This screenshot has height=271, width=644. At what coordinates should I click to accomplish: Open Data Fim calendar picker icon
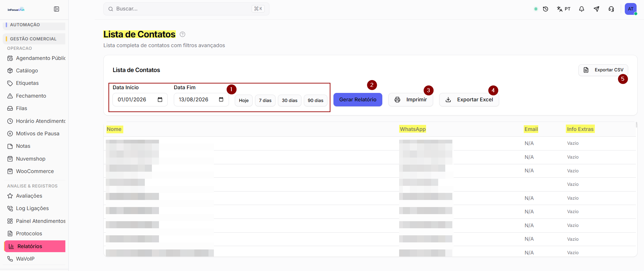(221, 100)
